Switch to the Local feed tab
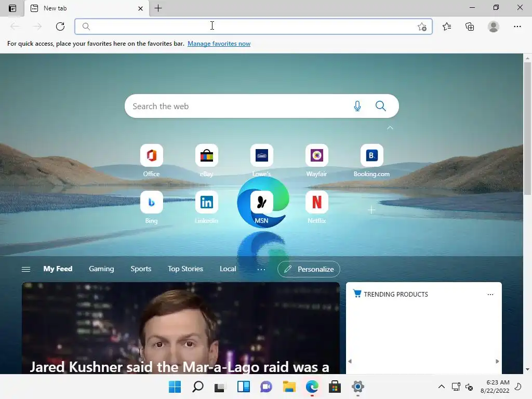Viewport: 532px width, 399px height. [x=228, y=269]
